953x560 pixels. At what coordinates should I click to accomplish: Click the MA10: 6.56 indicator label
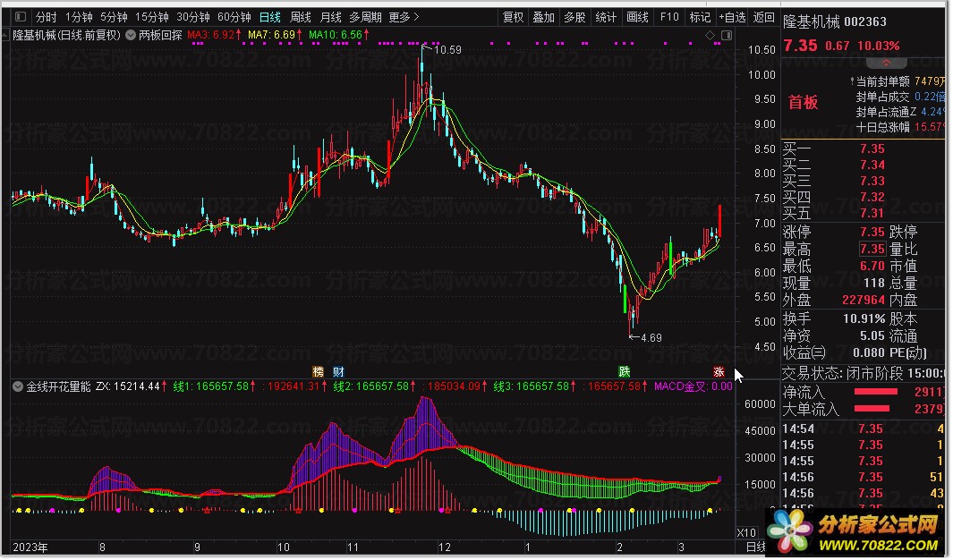click(338, 35)
